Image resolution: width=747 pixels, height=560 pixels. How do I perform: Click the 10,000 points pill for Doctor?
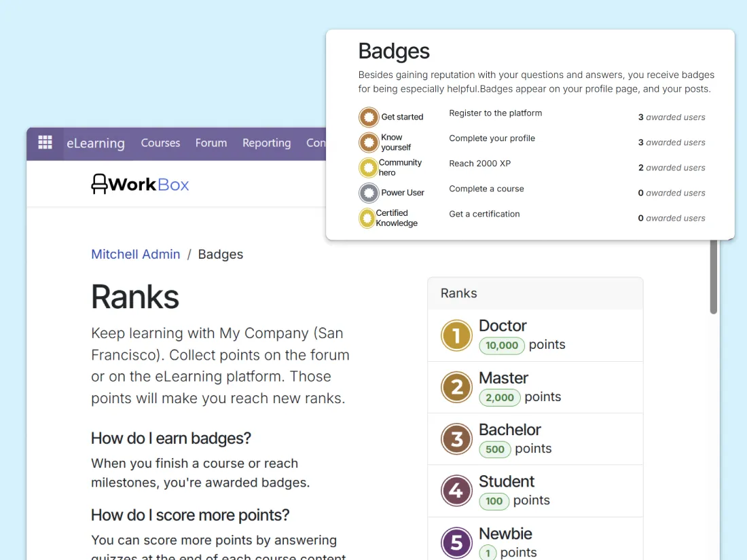coord(502,346)
